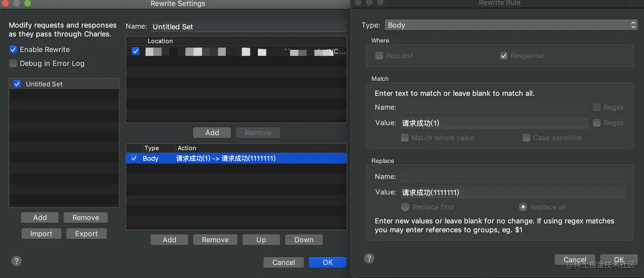Click the Export button
Image resolution: width=644 pixels, height=278 pixels.
[x=86, y=234]
